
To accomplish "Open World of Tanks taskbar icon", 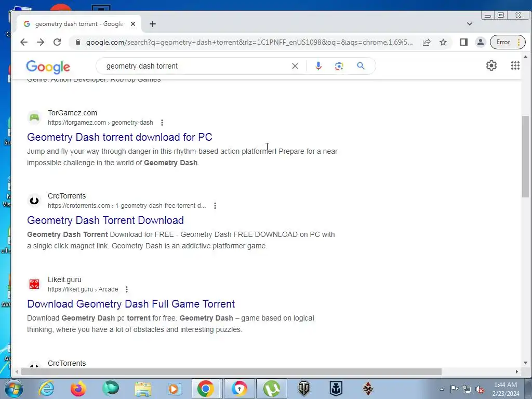I will 303,389.
